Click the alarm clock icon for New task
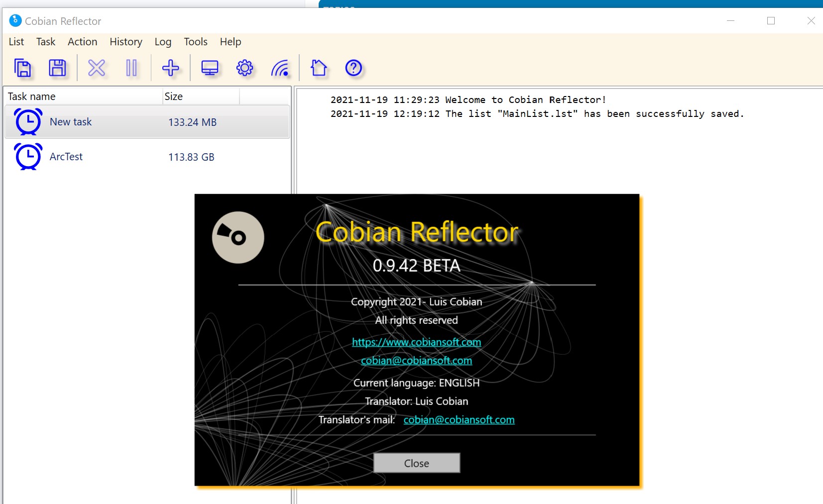Screen dimensions: 823x504 [28, 122]
